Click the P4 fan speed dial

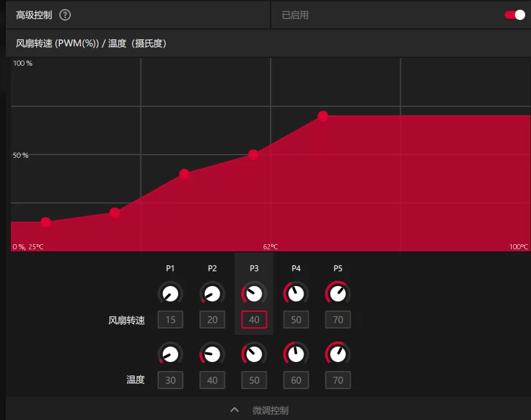coord(296,294)
